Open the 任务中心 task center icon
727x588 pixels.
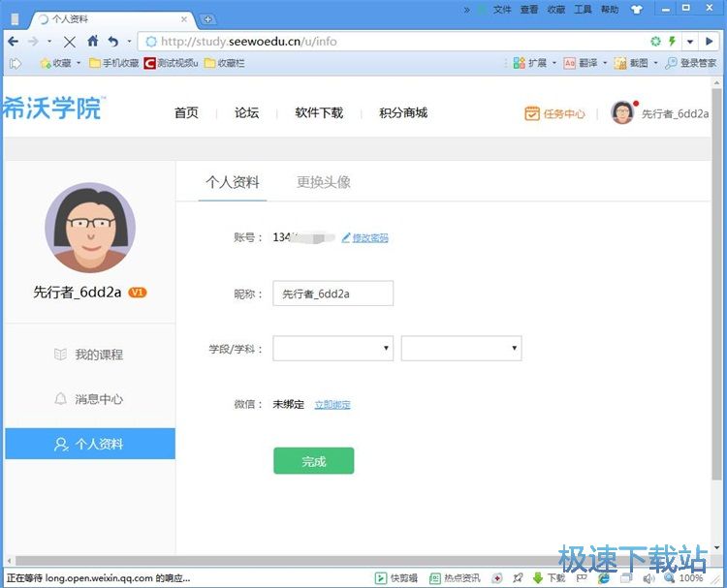click(531, 113)
